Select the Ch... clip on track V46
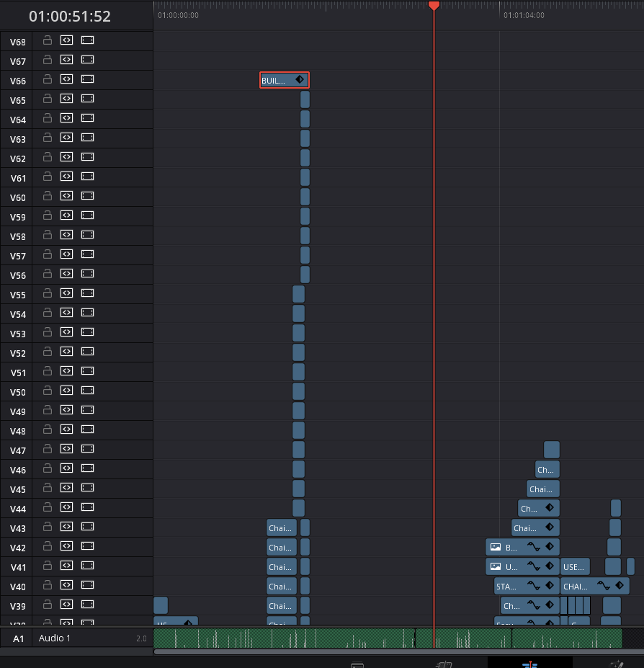644x668 pixels. 547,470
